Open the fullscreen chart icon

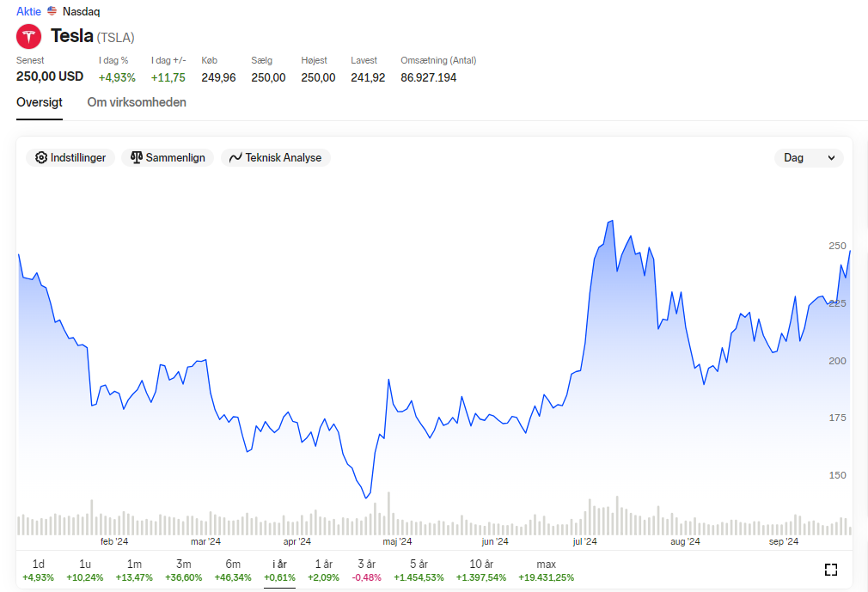[831, 570]
